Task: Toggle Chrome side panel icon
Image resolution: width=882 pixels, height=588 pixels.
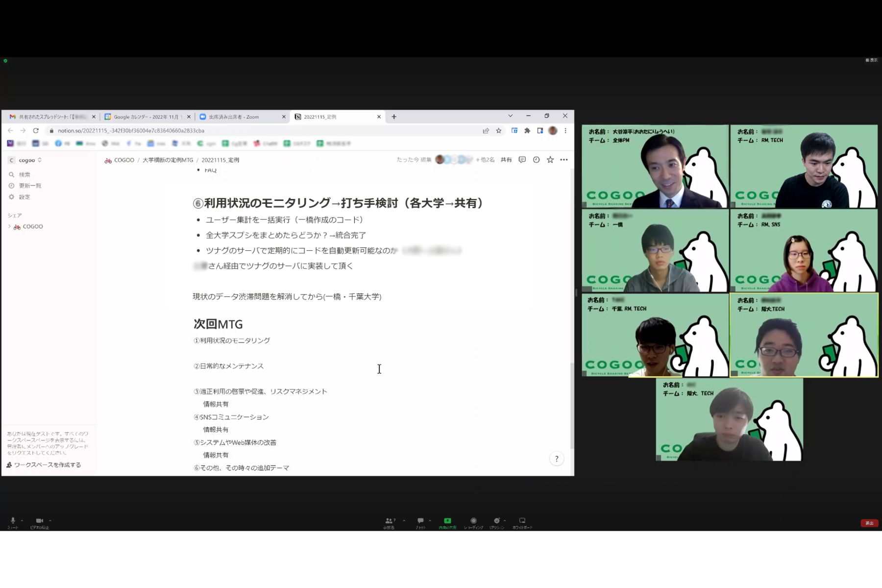Action: (540, 131)
